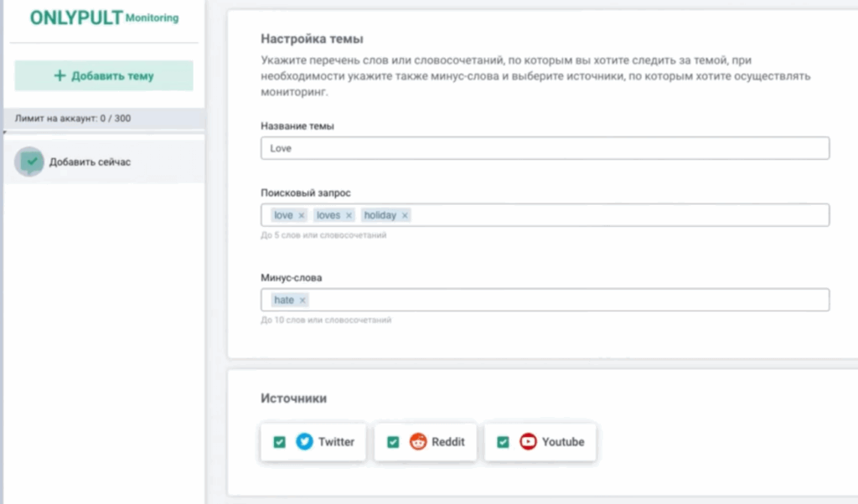Select the 'Добавить сейчас' topic item
This screenshot has width=858, height=504.
(x=90, y=162)
